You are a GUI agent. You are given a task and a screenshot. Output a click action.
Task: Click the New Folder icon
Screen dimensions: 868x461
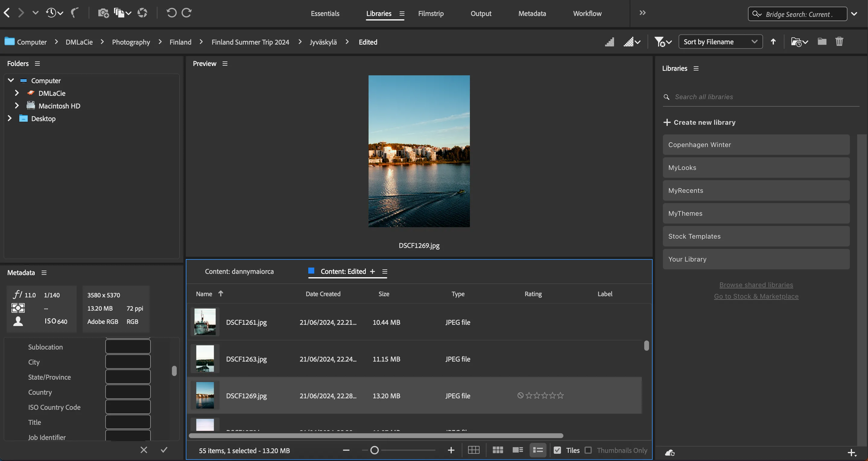click(x=822, y=41)
